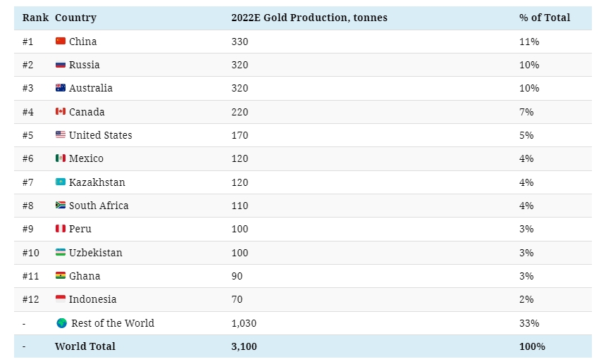
Task: Click the Indonesia flag icon
Action: point(61,299)
